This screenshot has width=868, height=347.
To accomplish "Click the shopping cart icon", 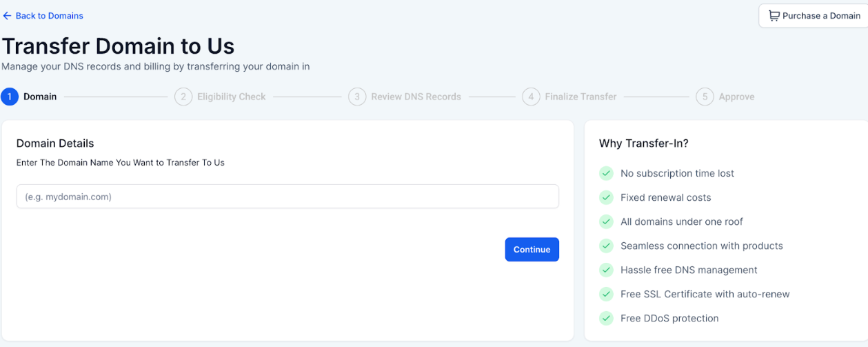I will tap(774, 16).
